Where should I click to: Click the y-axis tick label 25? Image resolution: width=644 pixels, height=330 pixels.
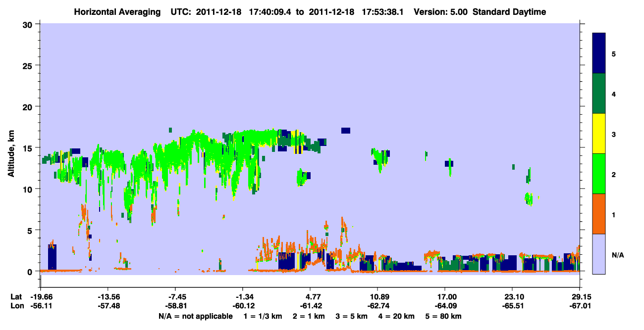[29, 65]
